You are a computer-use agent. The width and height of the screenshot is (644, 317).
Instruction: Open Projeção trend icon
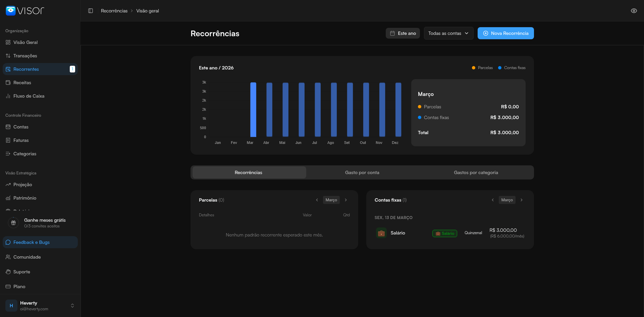pos(8,184)
